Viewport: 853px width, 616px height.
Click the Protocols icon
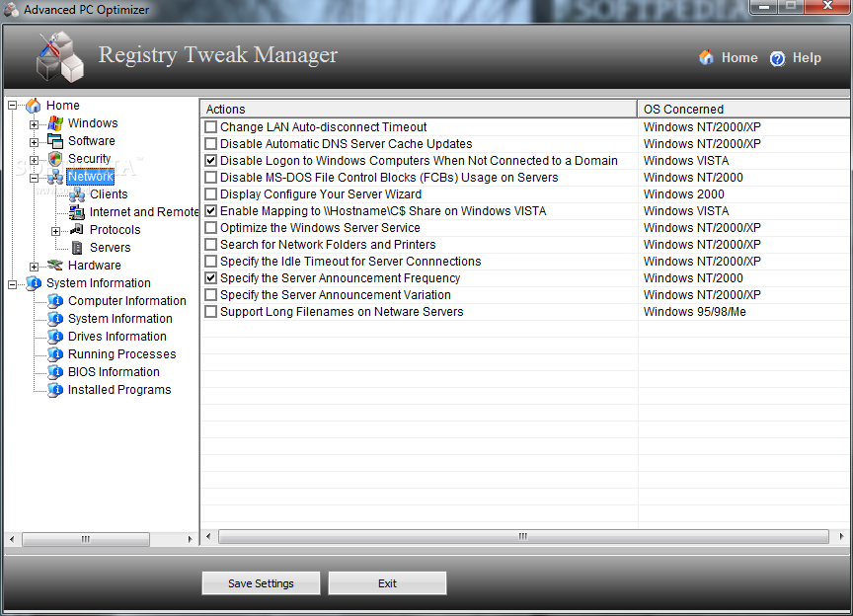coord(77,230)
